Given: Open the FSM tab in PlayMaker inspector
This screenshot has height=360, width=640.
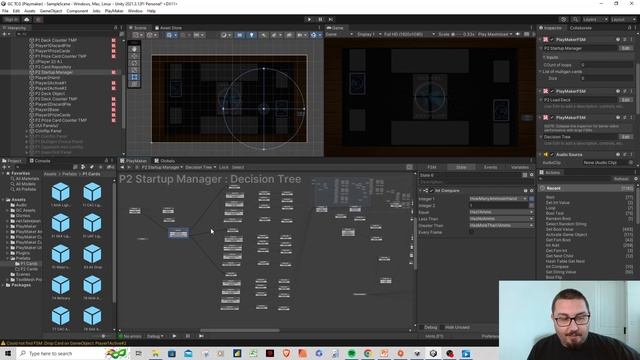Looking at the screenshot, I should tap(432, 167).
